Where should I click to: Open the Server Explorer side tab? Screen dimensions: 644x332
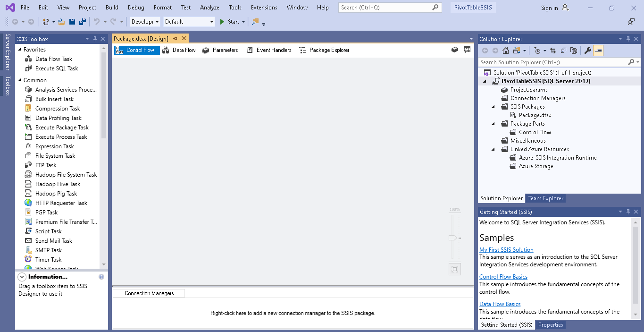[x=8, y=52]
